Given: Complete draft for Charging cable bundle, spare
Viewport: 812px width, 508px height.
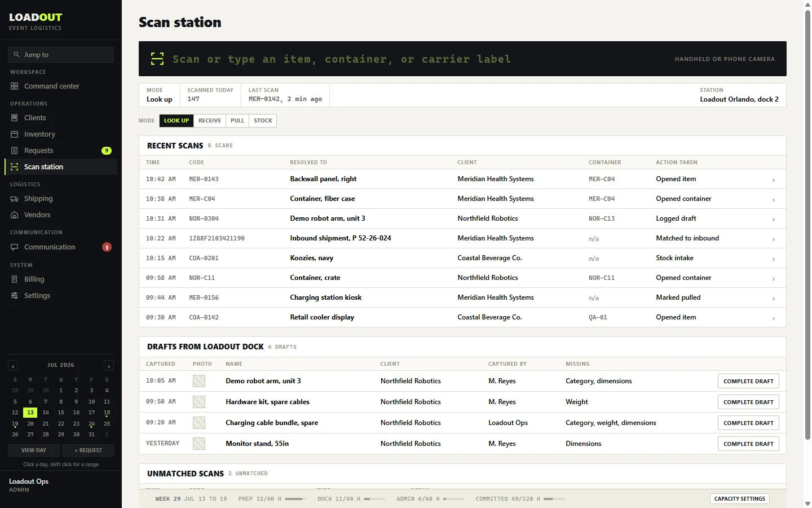Looking at the screenshot, I should [x=748, y=423].
